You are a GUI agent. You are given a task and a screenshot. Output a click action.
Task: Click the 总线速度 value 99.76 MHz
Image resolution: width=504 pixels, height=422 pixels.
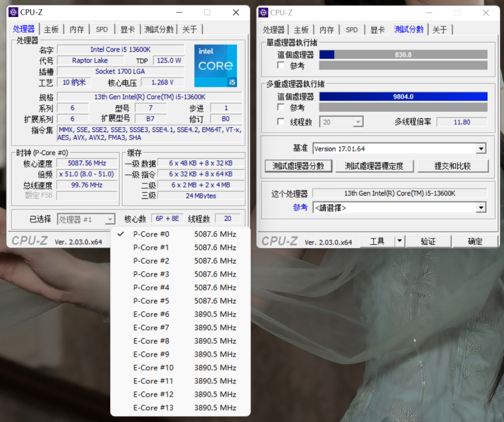pos(87,185)
